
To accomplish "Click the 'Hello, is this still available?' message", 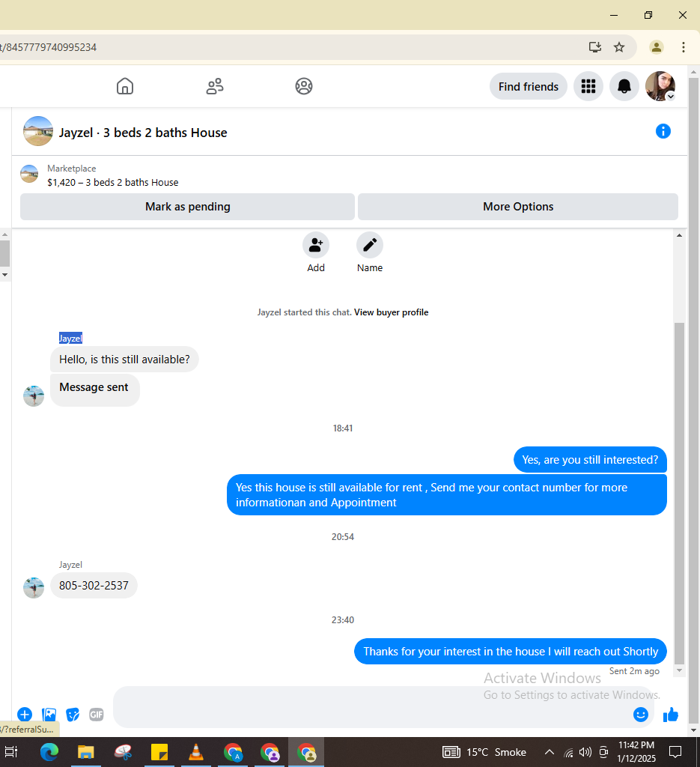I will click(x=124, y=360).
